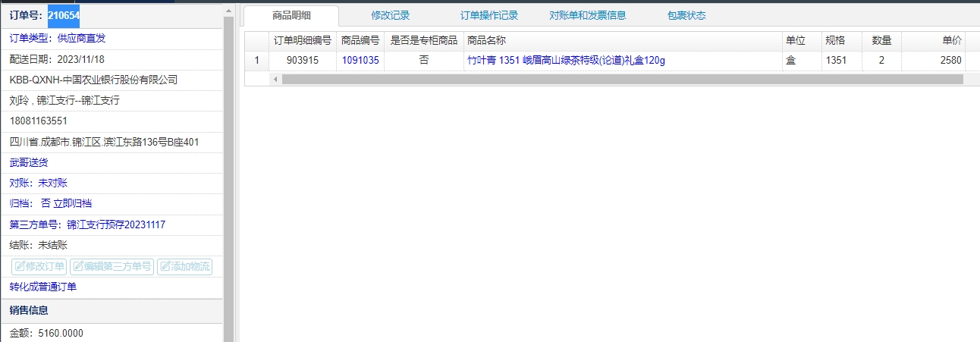Open product code 1091035 link
The width and height of the screenshot is (980, 342).
pos(360,61)
